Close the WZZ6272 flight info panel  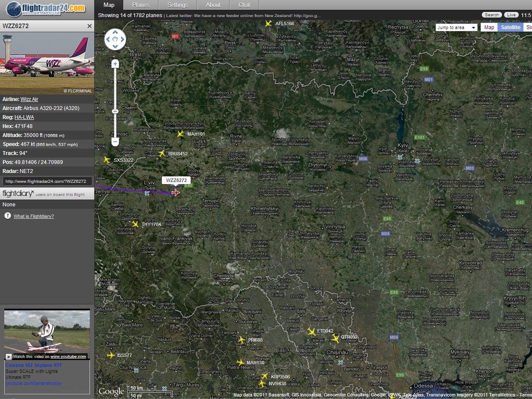pyautogui.click(x=90, y=26)
